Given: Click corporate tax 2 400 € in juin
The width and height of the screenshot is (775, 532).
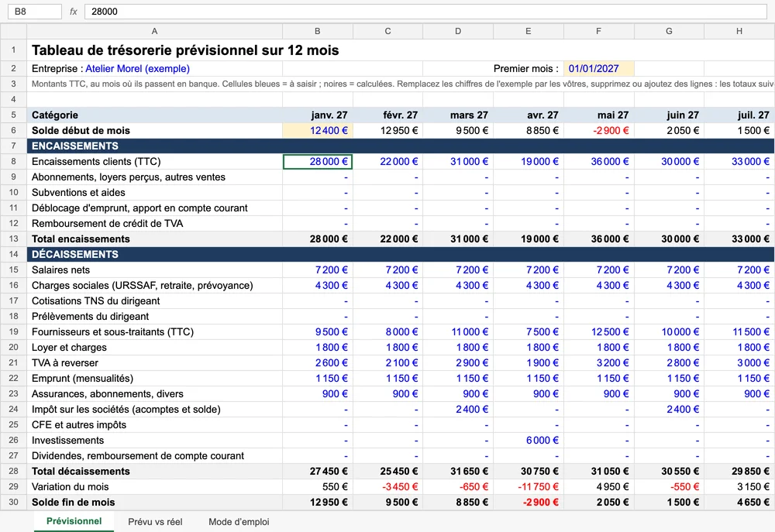Looking at the screenshot, I should tap(669, 410).
